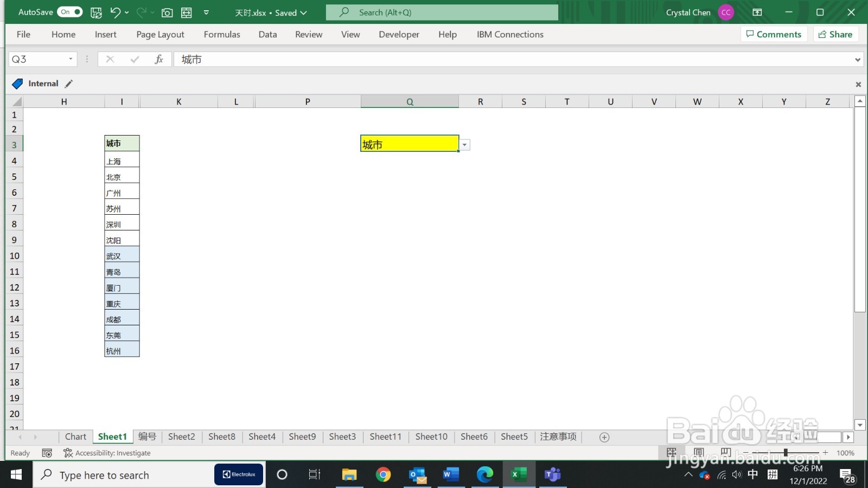Switch to the Sheet2 tab
The width and height of the screenshot is (868, 488).
click(181, 436)
